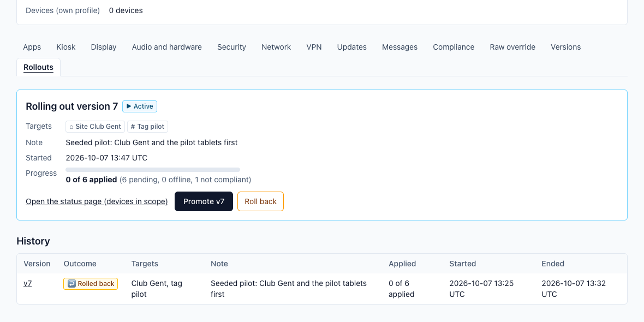This screenshot has width=644, height=322.
Task: Click the Rolled back outcome badge
Action: [91, 284]
